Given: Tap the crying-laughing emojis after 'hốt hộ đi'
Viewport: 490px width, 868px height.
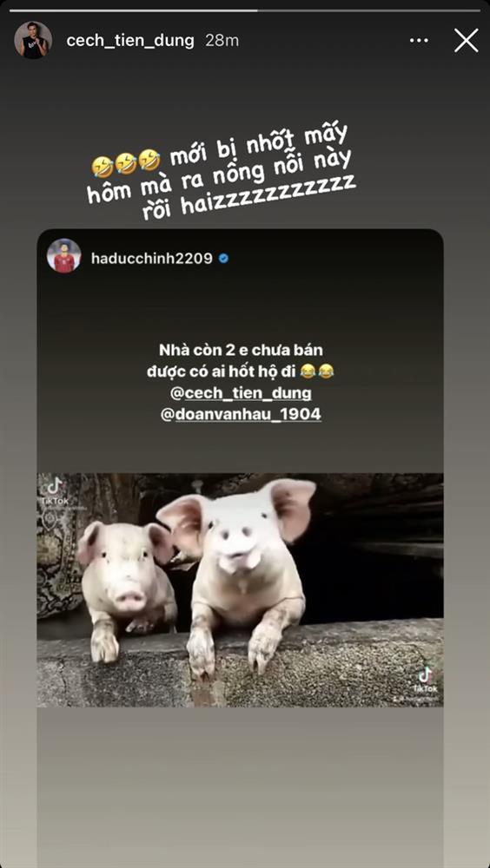Looking at the screenshot, I should pyautogui.click(x=317, y=372).
